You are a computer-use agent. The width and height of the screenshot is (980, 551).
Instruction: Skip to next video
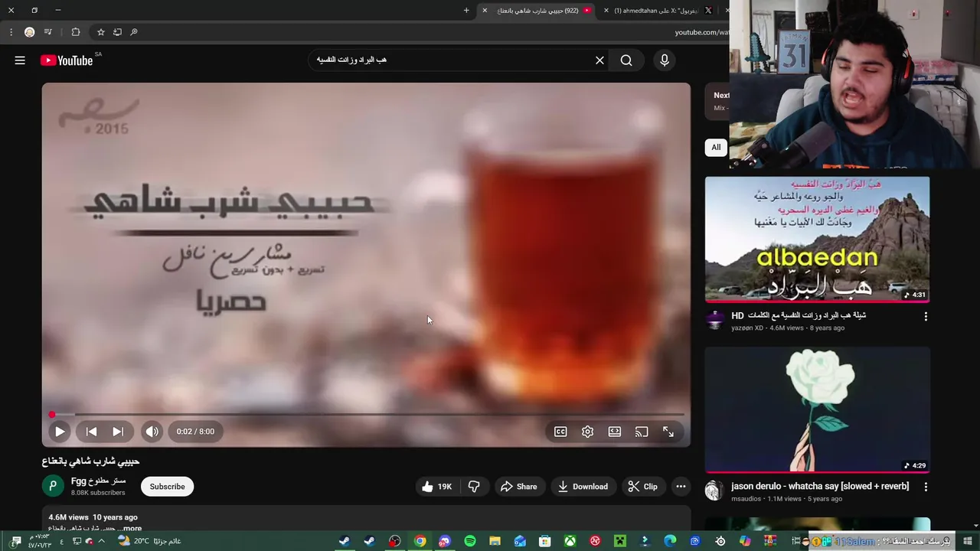pos(118,432)
